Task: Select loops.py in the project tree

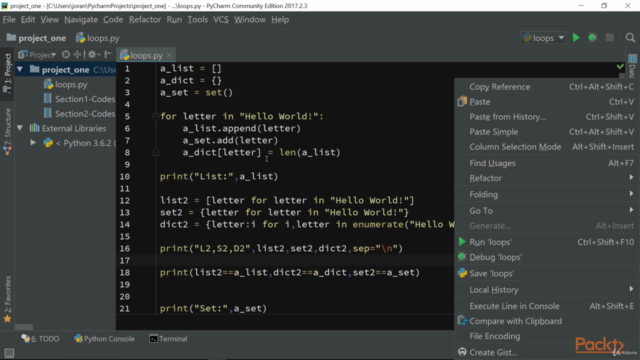Action: click(66, 84)
